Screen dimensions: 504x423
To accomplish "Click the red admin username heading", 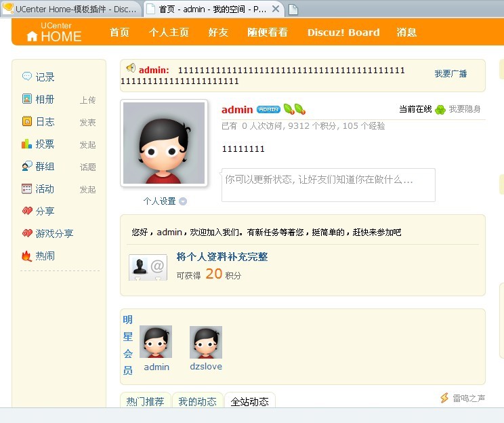I will (237, 110).
